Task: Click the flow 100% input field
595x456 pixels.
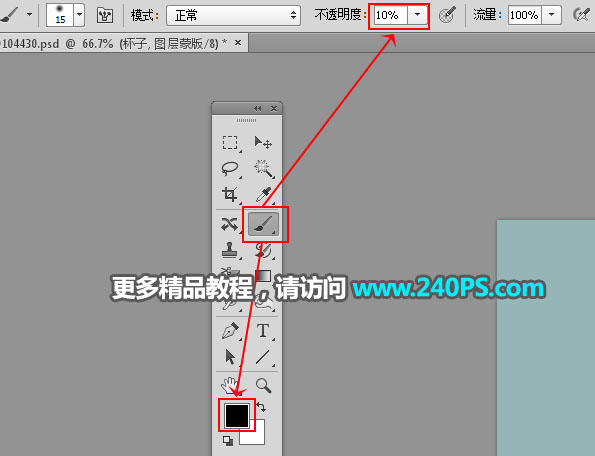Action: [525, 15]
